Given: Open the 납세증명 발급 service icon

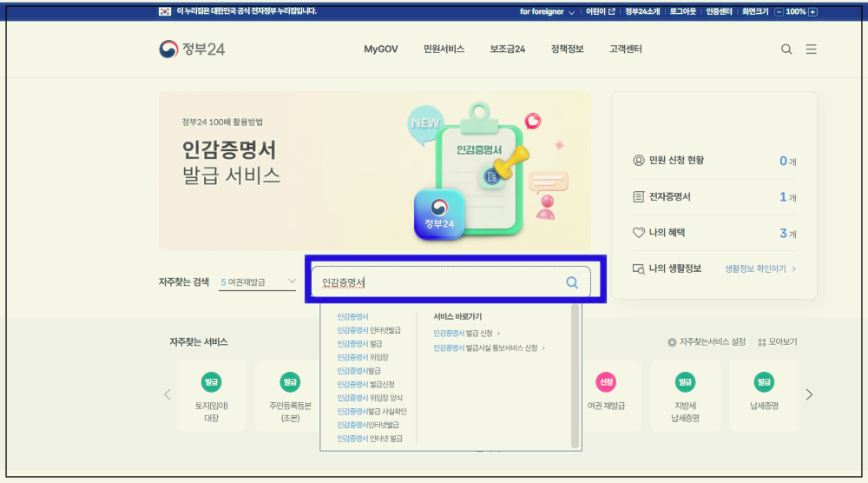Looking at the screenshot, I should pos(764,381).
